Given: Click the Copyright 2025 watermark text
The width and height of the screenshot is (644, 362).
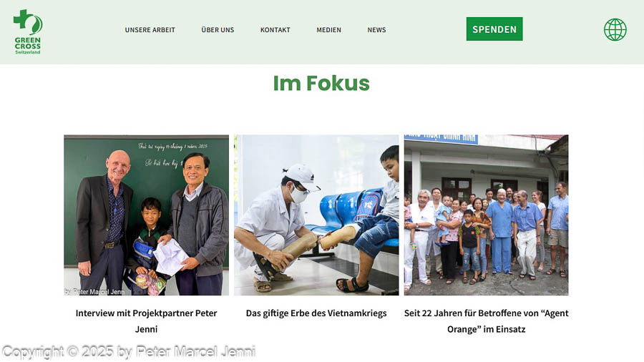Looking at the screenshot, I should 129,352.
